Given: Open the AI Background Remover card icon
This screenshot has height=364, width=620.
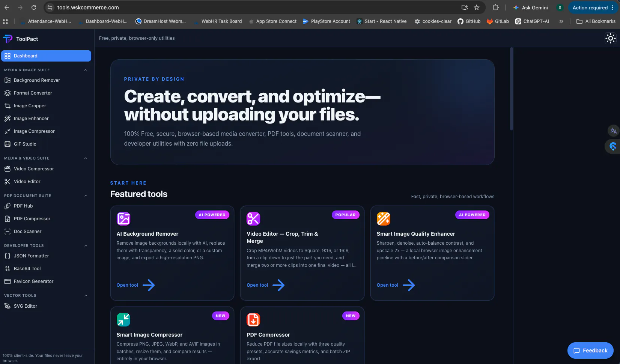Looking at the screenshot, I should coord(123,218).
